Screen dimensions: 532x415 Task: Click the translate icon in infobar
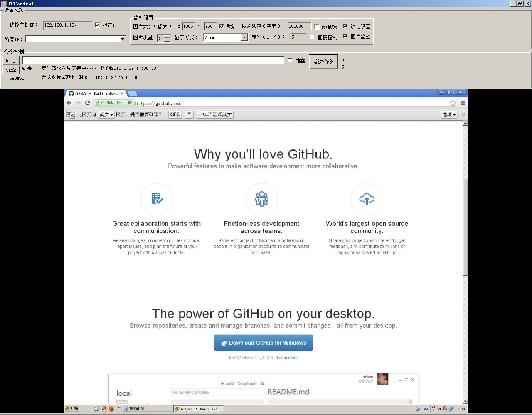click(x=70, y=114)
